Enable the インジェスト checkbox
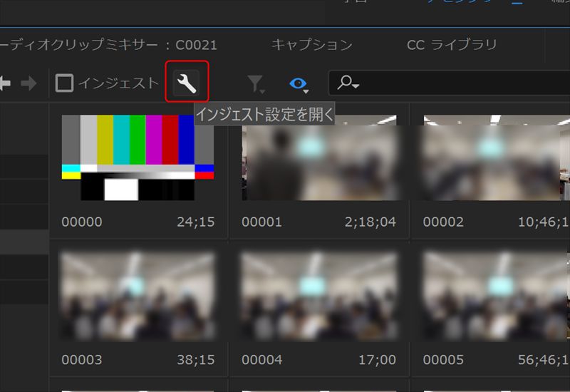 coord(65,83)
